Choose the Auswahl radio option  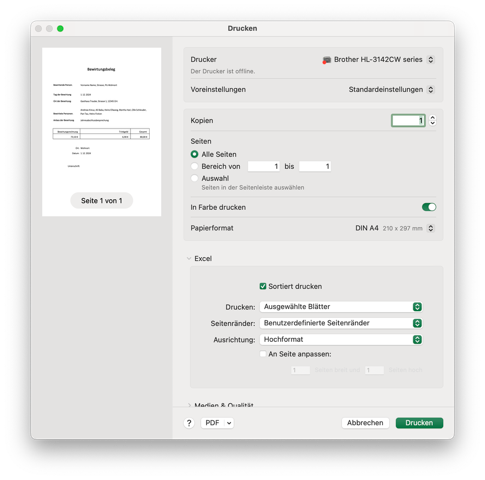pos(194,178)
